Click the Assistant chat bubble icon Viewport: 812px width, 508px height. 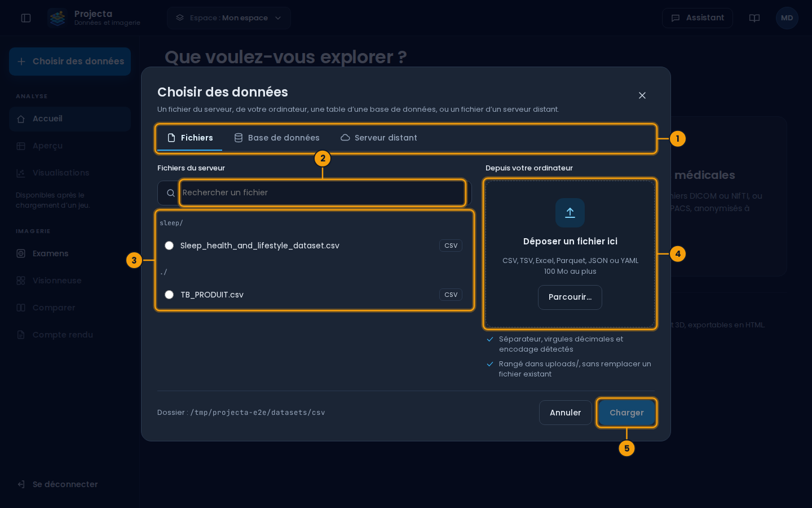(676, 18)
